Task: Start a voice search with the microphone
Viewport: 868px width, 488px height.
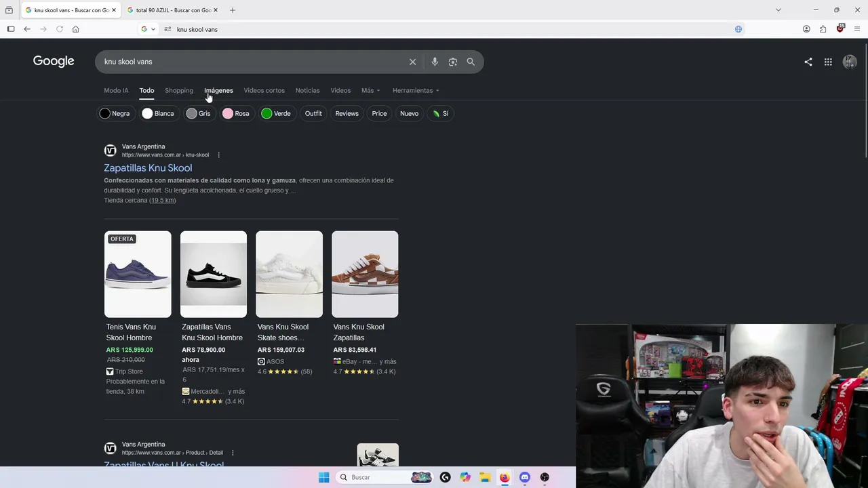Action: point(435,62)
